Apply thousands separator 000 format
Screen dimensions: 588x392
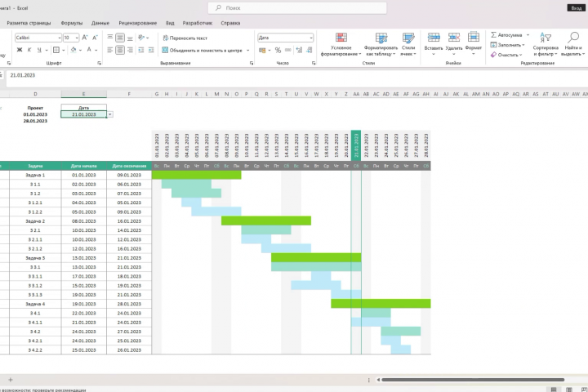tap(288, 50)
